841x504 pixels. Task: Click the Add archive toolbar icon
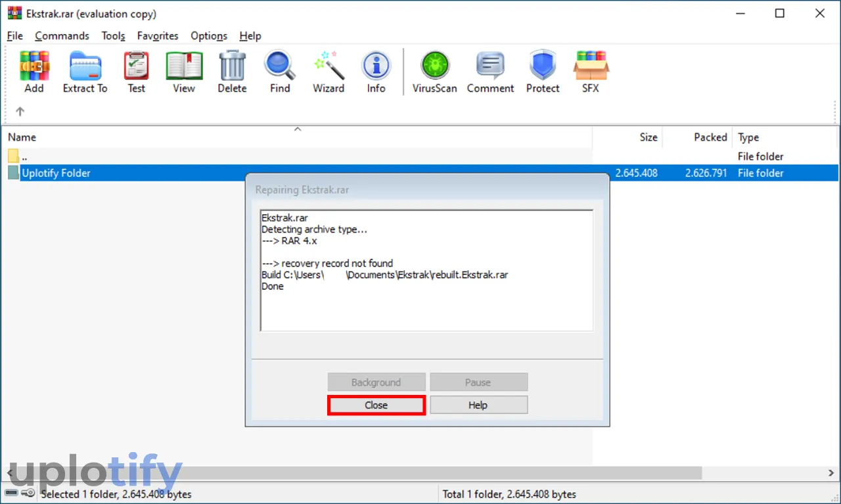tap(34, 66)
